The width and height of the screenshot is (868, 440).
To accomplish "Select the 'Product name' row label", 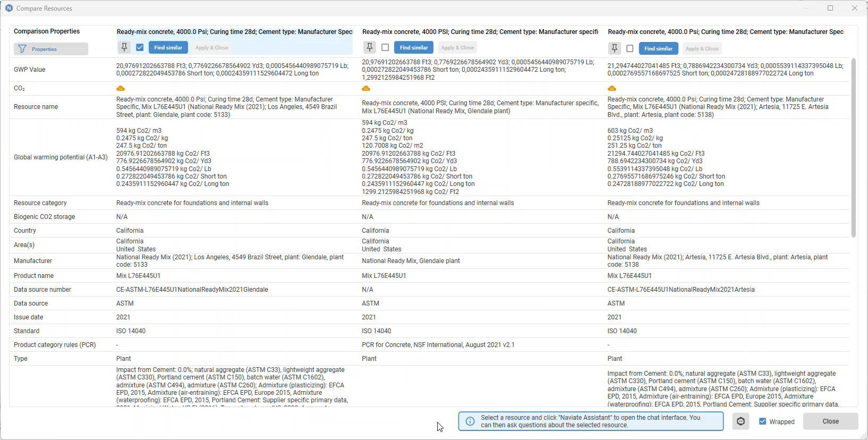I will pos(34,276).
